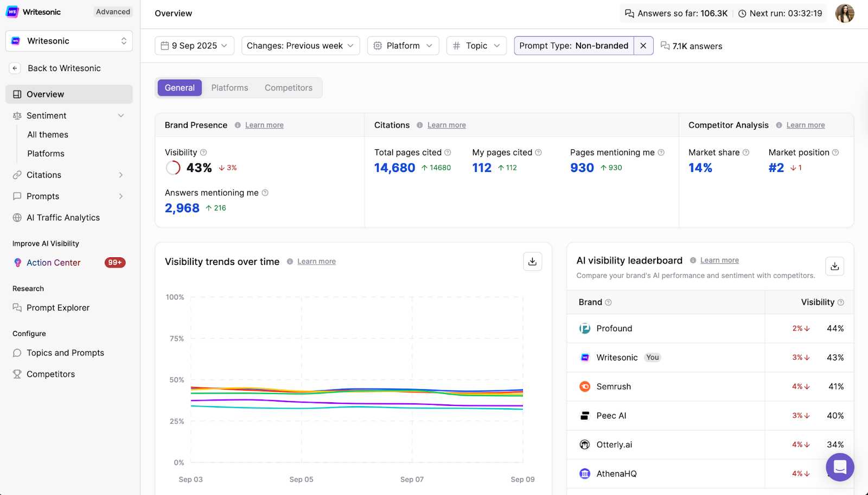868x495 pixels.
Task: Collapse the Sentiment sidebar section
Action: tap(121, 116)
